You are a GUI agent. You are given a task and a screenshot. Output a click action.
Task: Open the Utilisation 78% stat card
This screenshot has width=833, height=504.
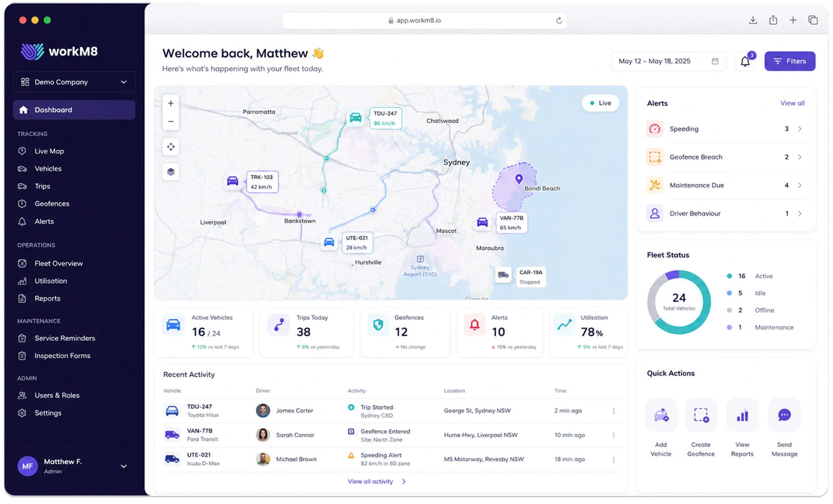click(589, 332)
